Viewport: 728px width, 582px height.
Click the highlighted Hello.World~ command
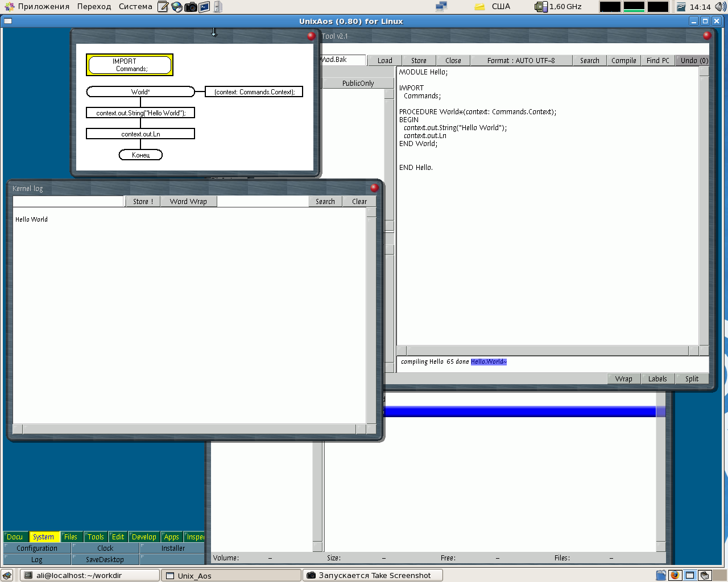[489, 362]
